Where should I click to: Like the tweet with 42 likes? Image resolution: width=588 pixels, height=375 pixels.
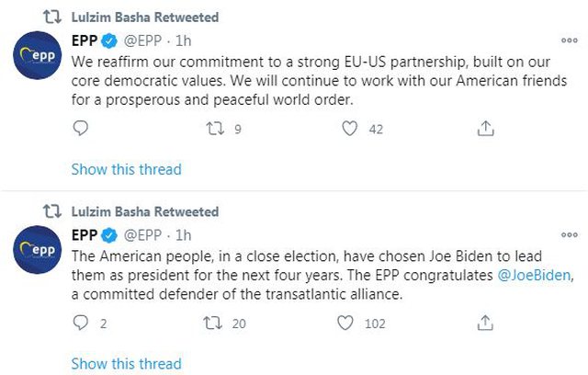click(349, 129)
